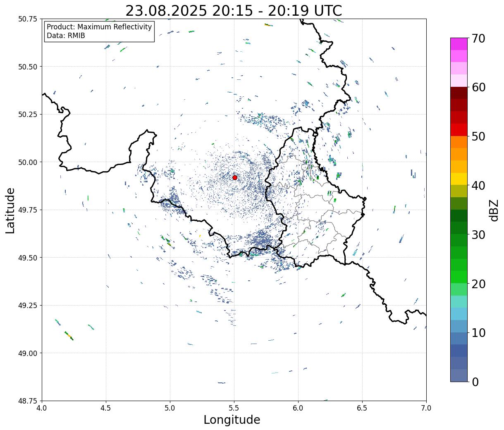504x430 pixels.
Task: Click the latitude tick label 49.25
Action: pos(28,306)
